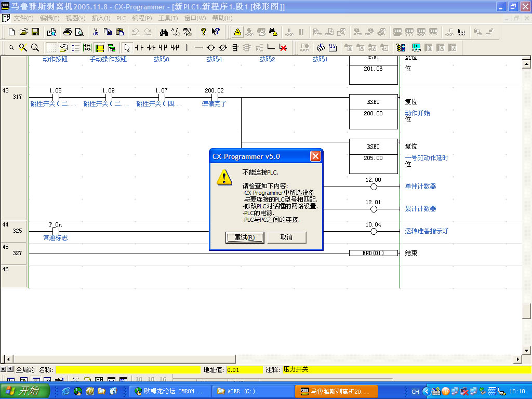The width and height of the screenshot is (532, 399).
Task: Click the red X delete line icon
Action: pos(283,47)
